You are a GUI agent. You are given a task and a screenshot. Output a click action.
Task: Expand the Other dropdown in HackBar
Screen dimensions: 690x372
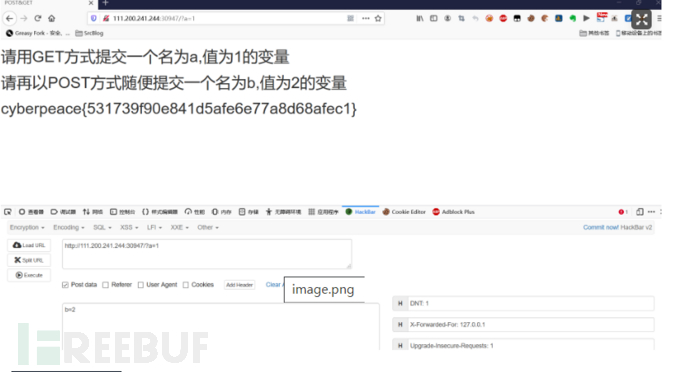208,227
